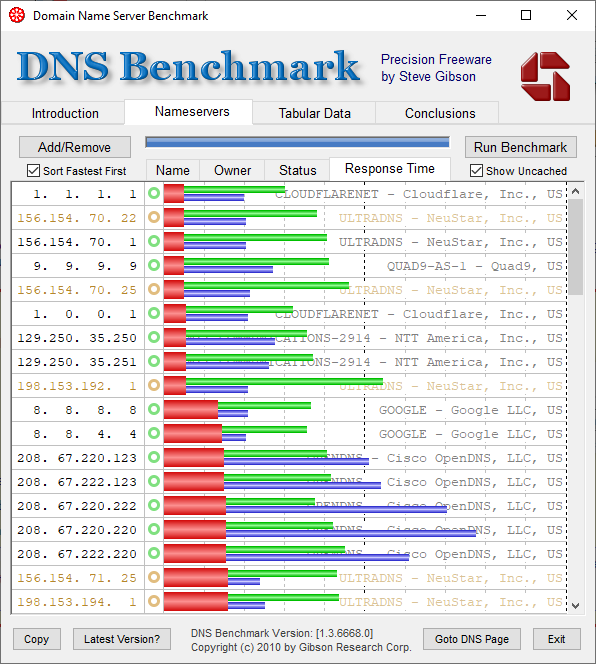Click the status circle icon for 1.1.1.1

[154, 194]
